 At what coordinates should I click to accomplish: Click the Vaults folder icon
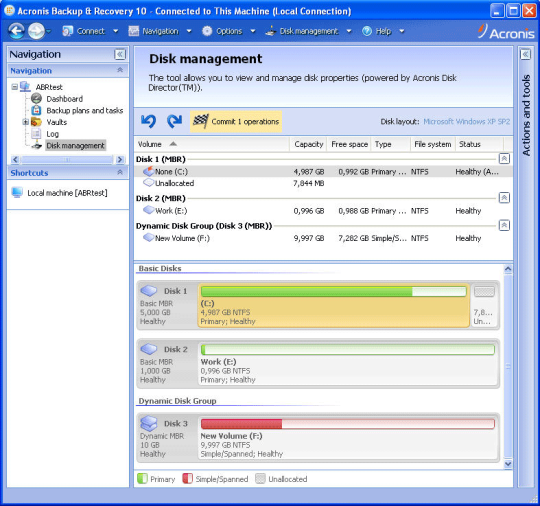pyautogui.click(x=36, y=122)
